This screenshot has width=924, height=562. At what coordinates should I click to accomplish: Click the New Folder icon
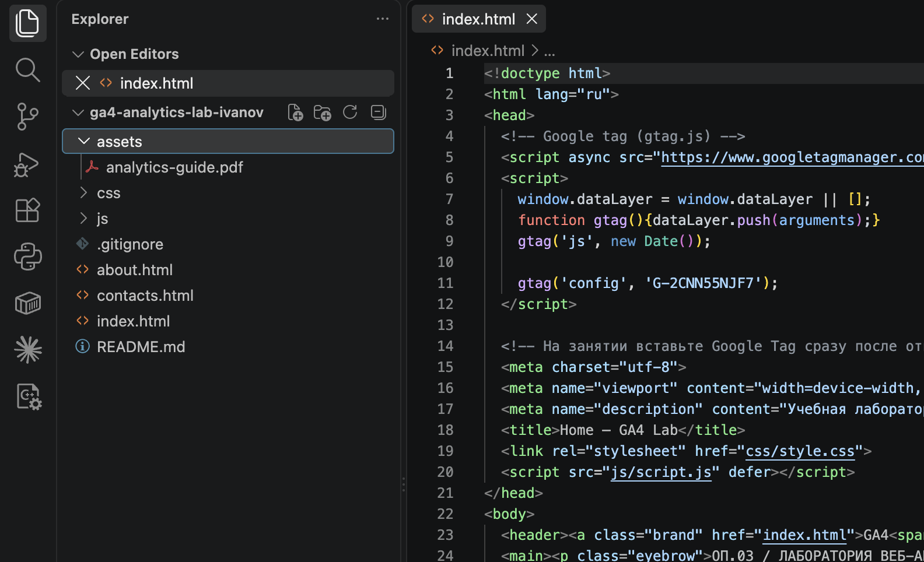[x=322, y=113]
